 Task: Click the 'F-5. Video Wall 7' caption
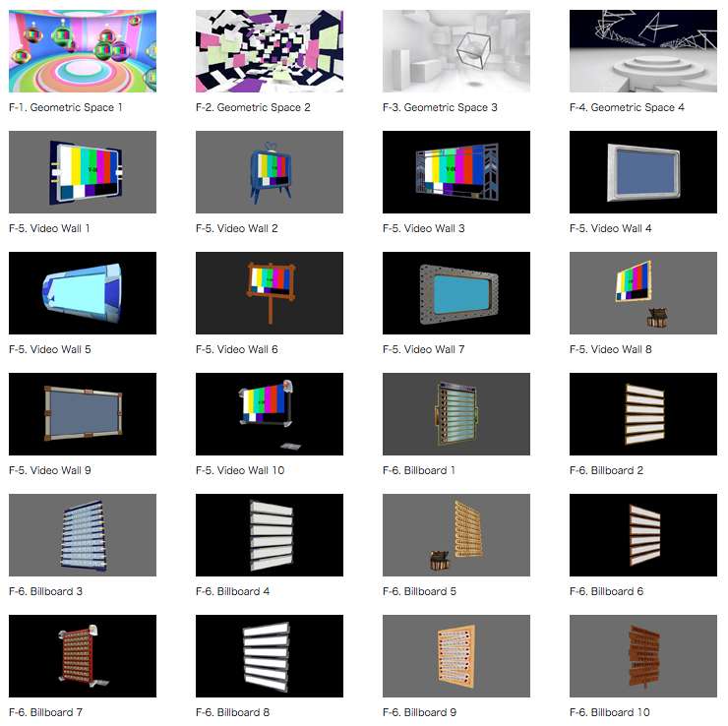424,349
